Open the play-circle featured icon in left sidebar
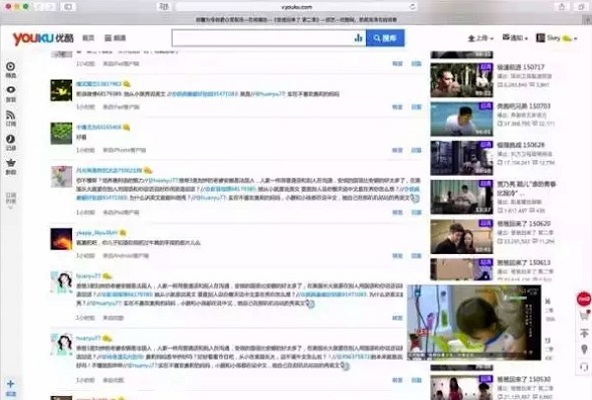 (x=11, y=66)
